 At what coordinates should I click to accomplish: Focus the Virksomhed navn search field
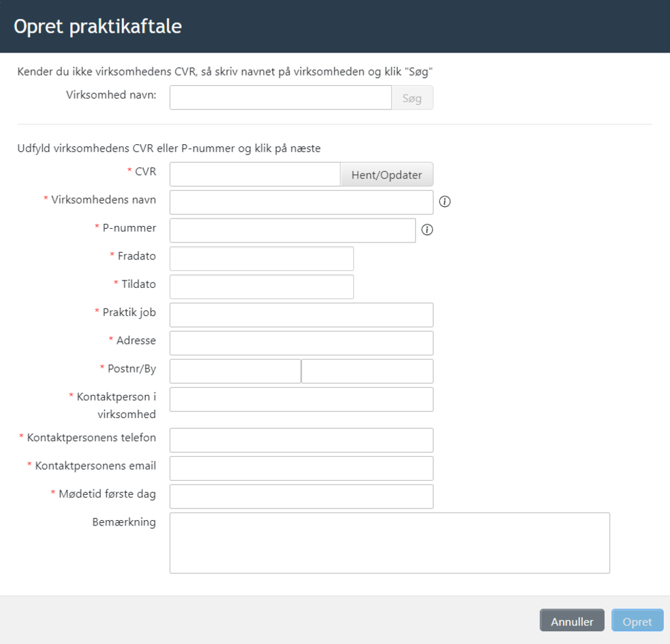pos(281,97)
